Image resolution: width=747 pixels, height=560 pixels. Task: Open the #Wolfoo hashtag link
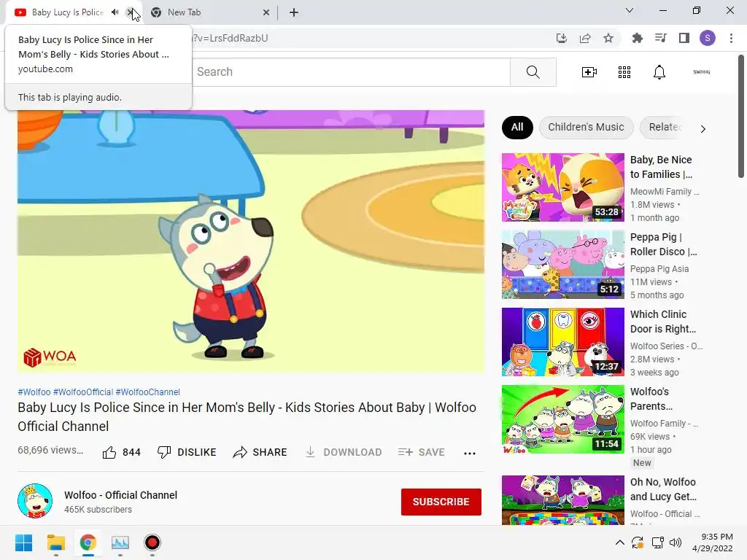point(34,392)
